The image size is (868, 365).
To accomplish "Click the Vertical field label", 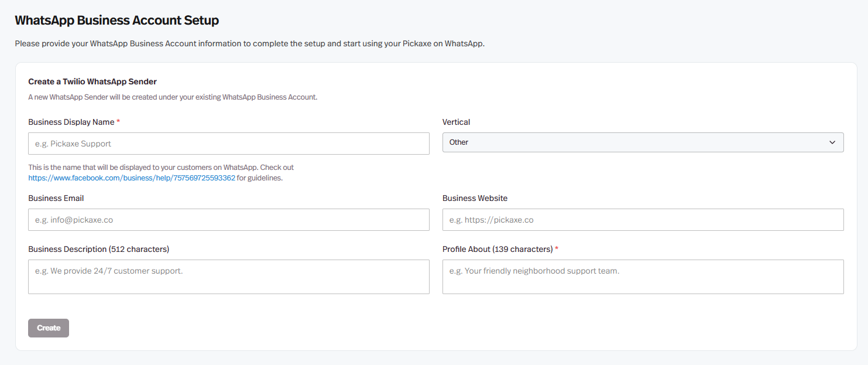I will (x=456, y=122).
